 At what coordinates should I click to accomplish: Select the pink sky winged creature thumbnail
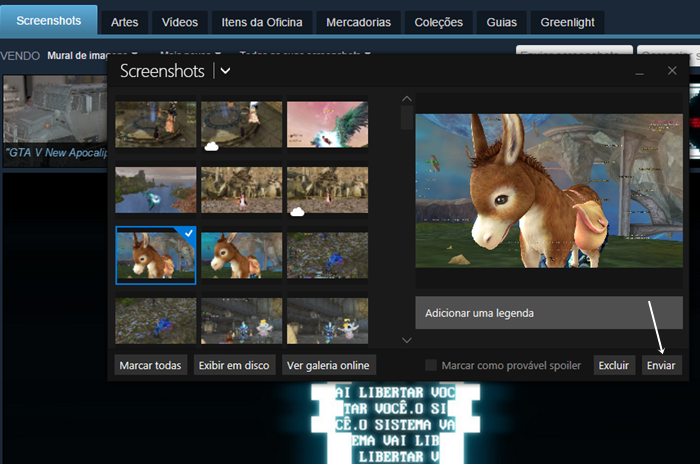[327, 125]
